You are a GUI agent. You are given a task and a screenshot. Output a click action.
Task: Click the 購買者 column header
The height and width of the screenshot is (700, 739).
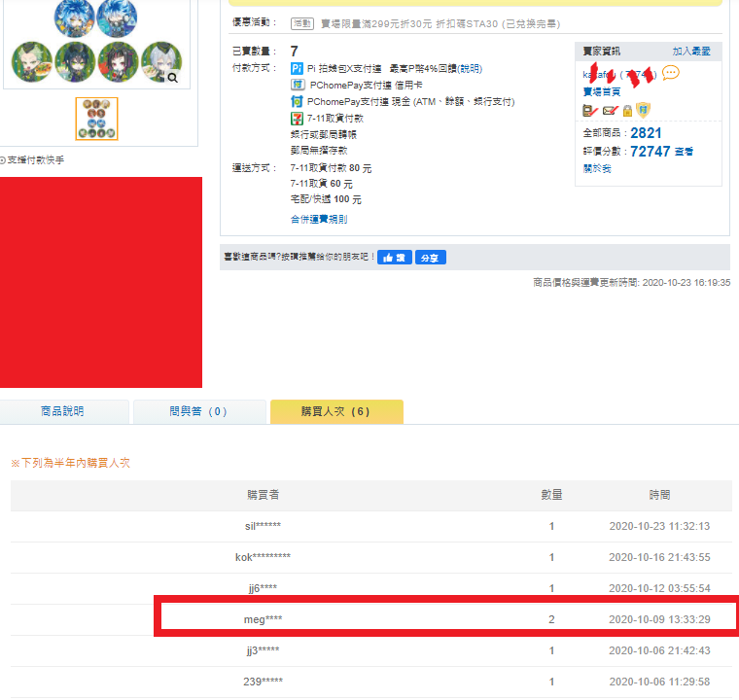click(263, 495)
